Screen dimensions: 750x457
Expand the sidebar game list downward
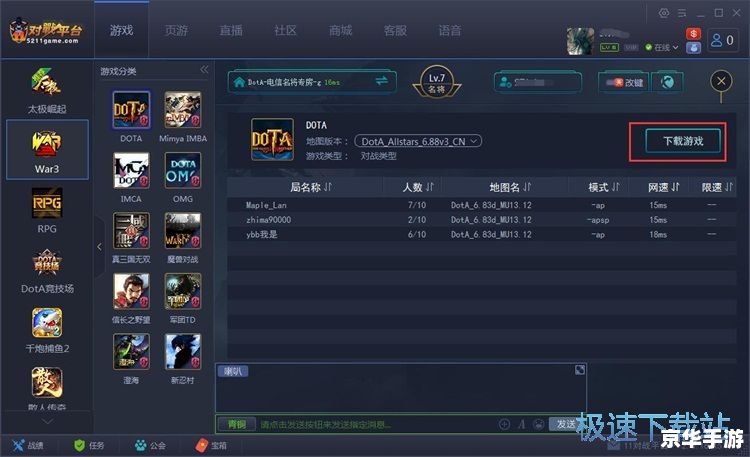coord(47,421)
